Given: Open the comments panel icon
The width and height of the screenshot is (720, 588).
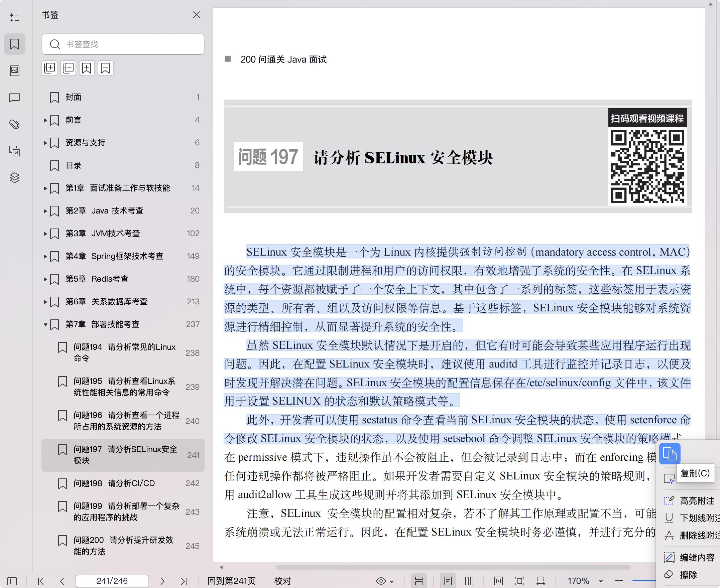Looking at the screenshot, I should 15,98.
